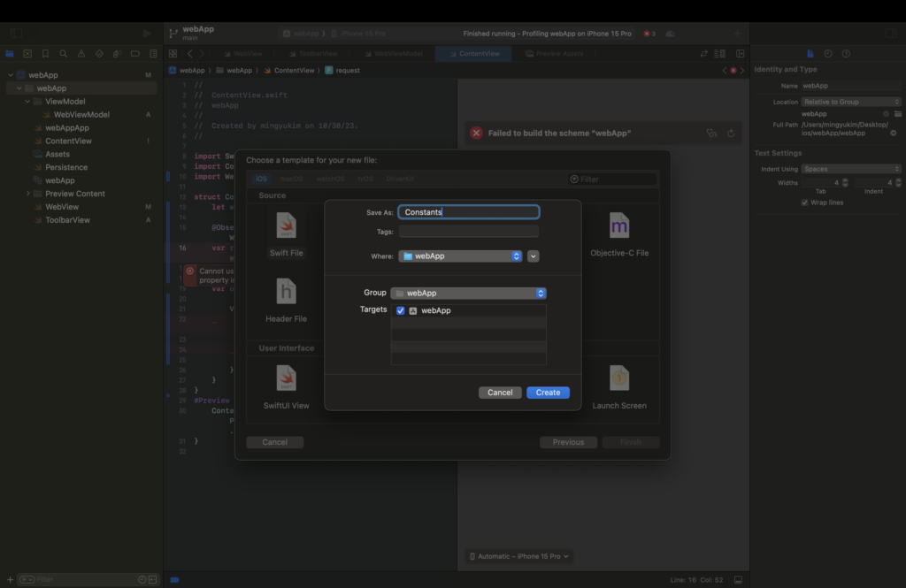Click the Run play button in toolbar
Viewport: 906px width, 588px height.
pyautogui.click(x=148, y=34)
